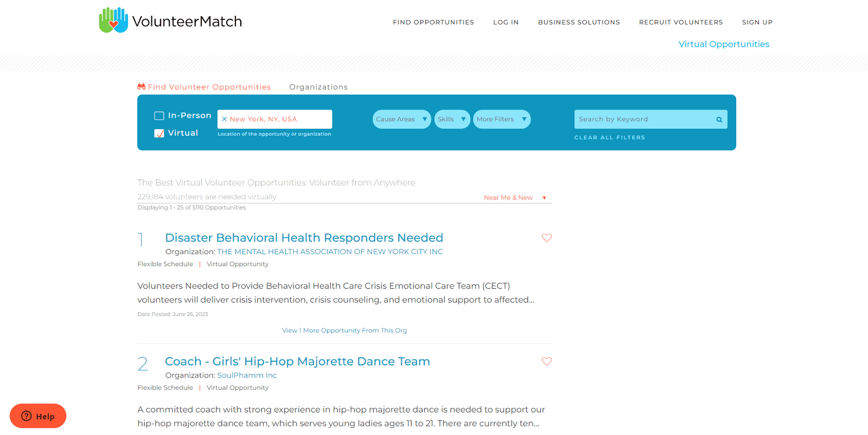Click Log In in the top navigation

[x=506, y=22]
